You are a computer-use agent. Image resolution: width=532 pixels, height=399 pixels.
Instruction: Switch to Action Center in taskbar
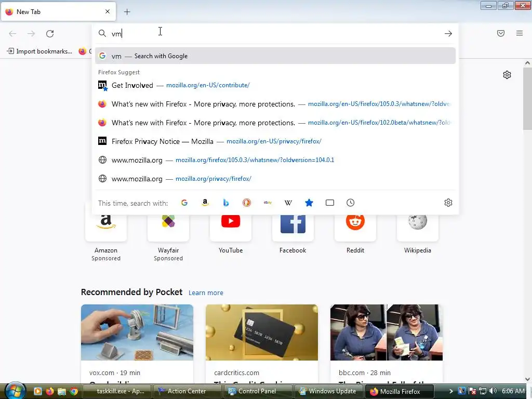tap(187, 391)
